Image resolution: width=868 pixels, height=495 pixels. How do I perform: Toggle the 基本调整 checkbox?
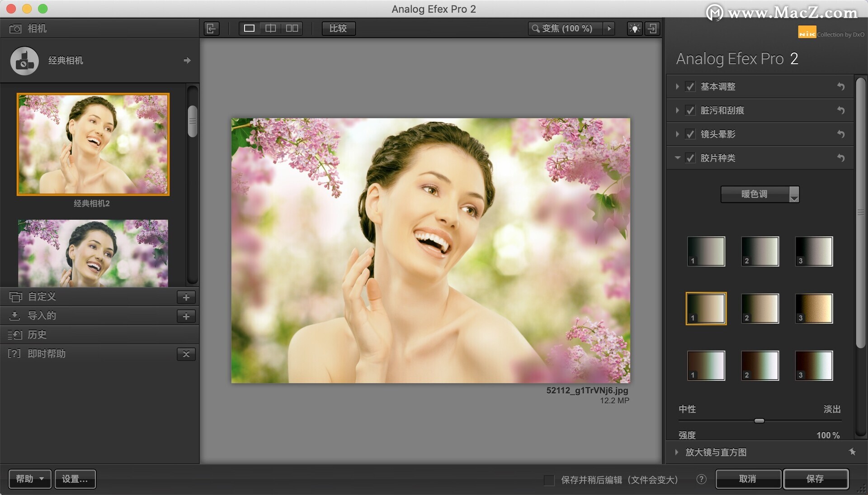point(690,86)
